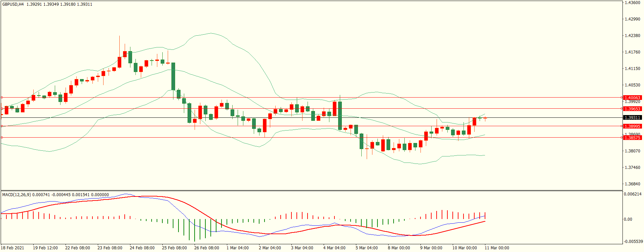Click the 1.38070 price scale value
The image size is (644, 252).
pos(632,151)
